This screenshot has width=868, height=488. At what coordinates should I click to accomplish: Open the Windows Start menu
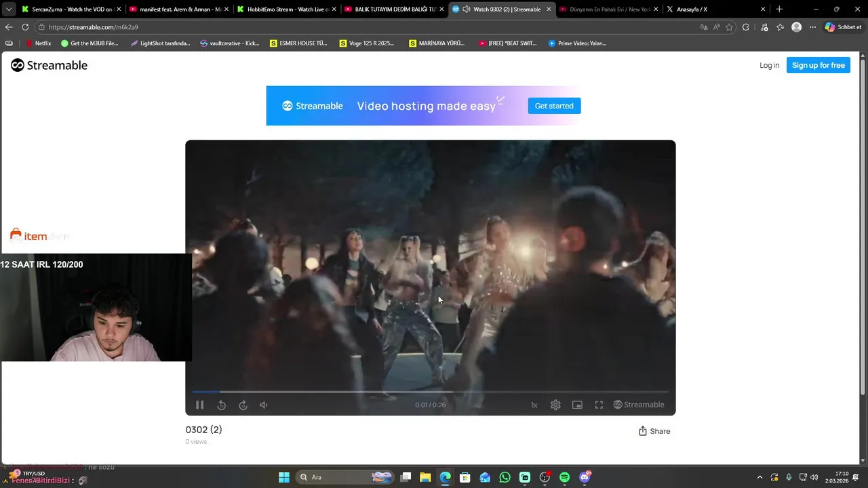pyautogui.click(x=284, y=477)
